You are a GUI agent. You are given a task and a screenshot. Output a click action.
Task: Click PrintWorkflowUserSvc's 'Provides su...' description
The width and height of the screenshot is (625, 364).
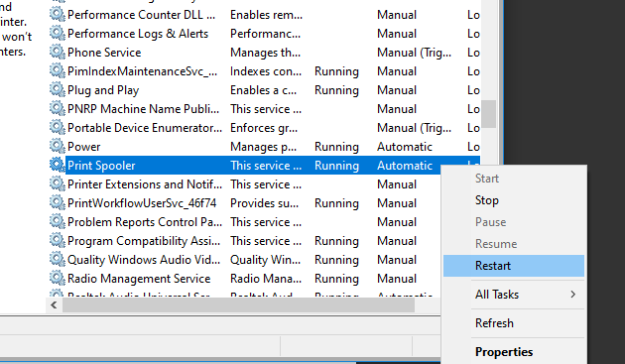point(264,203)
